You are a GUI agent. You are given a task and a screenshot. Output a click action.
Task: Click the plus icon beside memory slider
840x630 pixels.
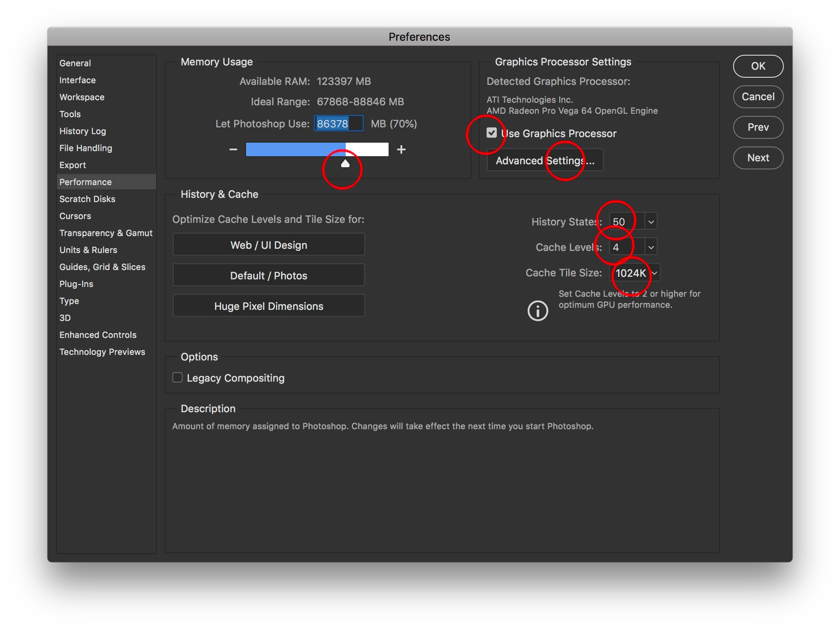click(x=401, y=149)
